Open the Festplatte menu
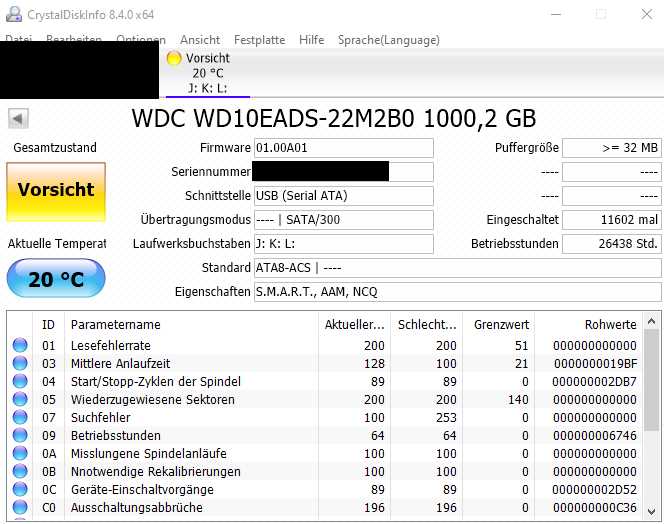 coord(260,40)
